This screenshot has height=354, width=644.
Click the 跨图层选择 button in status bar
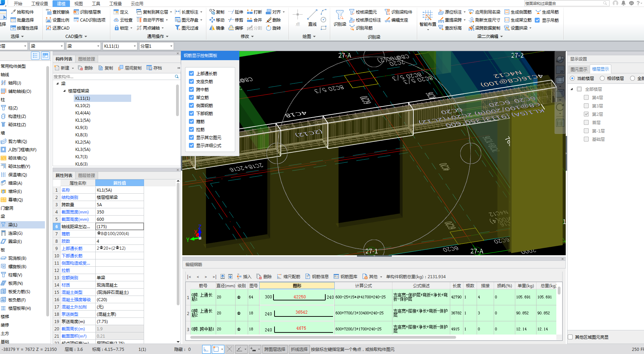click(275, 349)
